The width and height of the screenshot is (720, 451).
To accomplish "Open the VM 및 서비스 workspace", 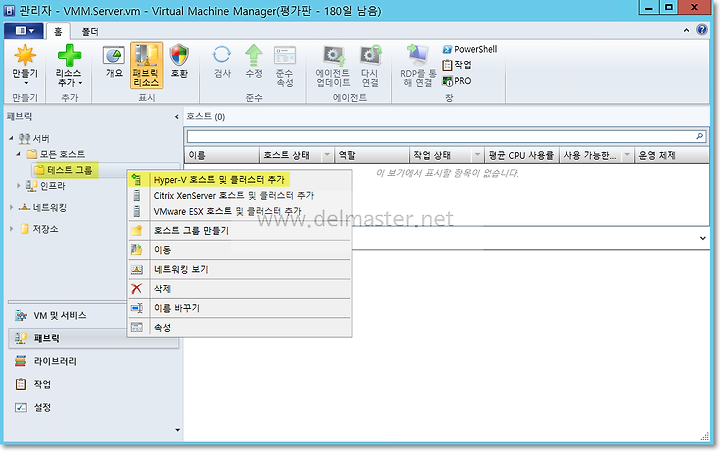I will [93, 315].
